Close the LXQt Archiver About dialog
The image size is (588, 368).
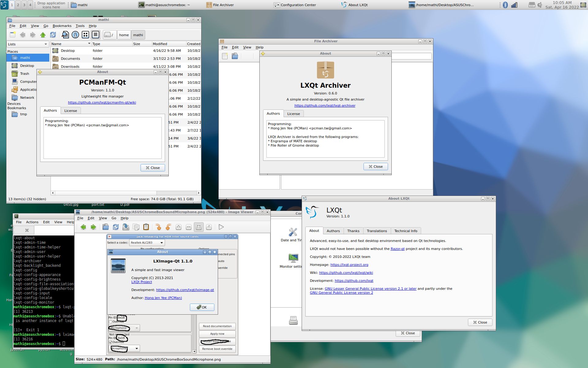click(x=375, y=167)
